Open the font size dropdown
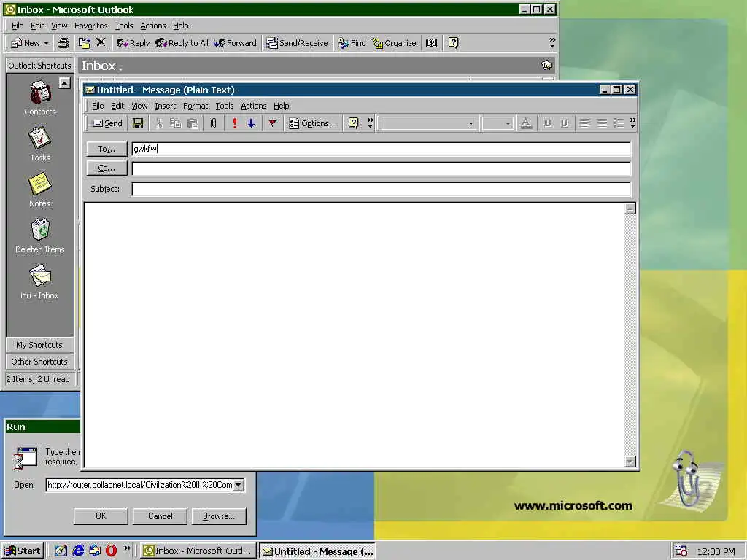 click(x=508, y=123)
